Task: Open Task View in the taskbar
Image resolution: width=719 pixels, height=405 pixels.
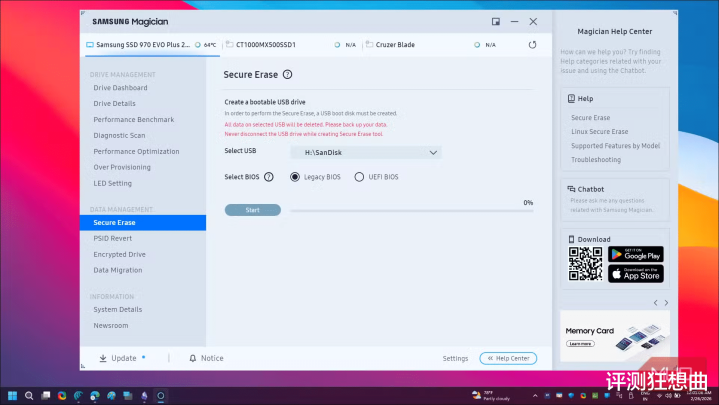Action: pyautogui.click(x=45, y=396)
